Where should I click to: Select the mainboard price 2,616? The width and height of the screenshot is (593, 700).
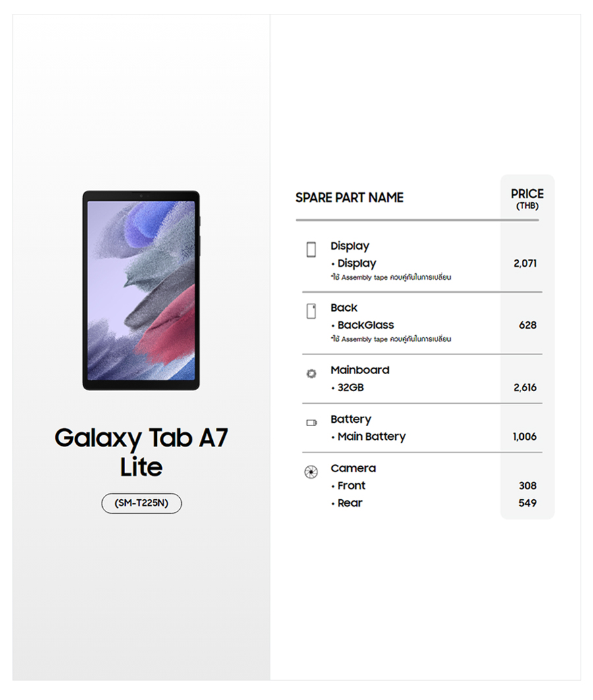tap(525, 388)
